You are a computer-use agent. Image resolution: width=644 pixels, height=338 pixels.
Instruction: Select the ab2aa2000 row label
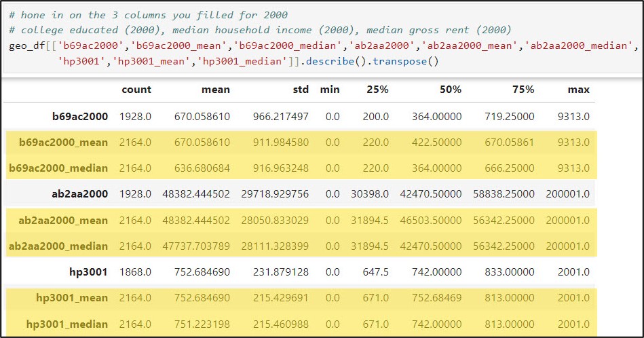click(x=79, y=194)
